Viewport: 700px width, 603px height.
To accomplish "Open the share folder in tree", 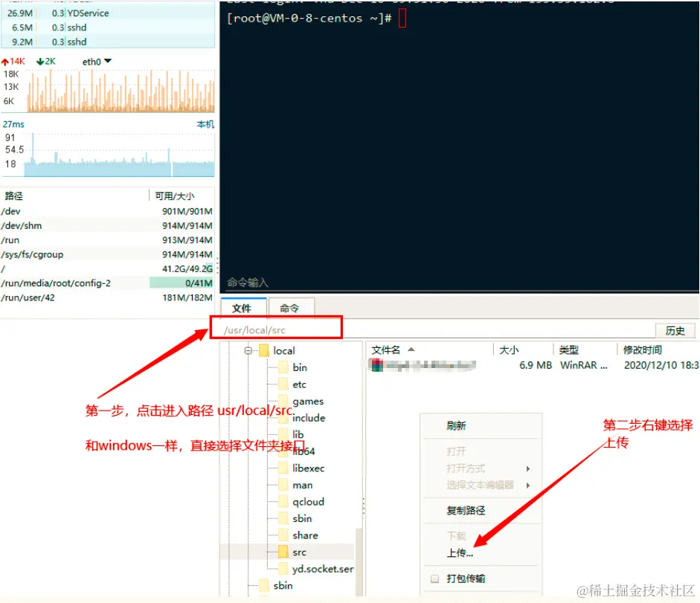I will pyautogui.click(x=305, y=535).
